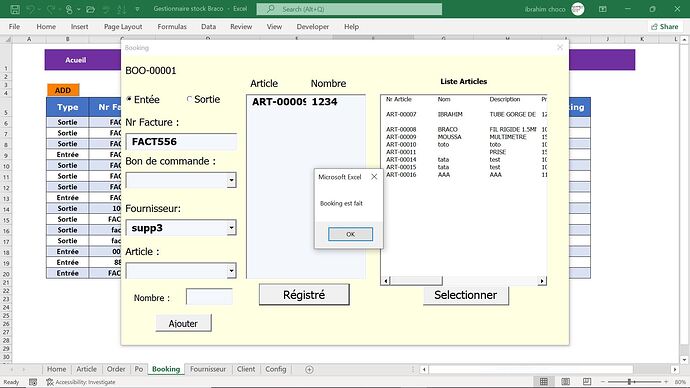Screen dimensions: 690x388
Task: Click the touch/mouse mode icon
Action: [69, 9]
